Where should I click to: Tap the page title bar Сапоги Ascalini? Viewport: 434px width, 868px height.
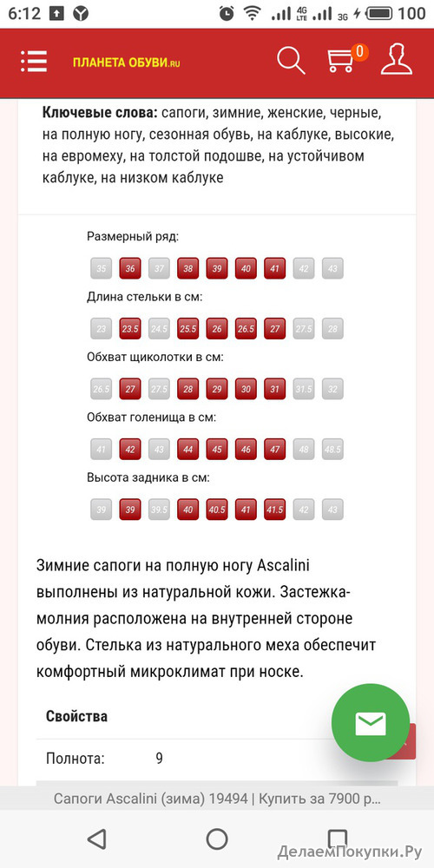(x=217, y=799)
